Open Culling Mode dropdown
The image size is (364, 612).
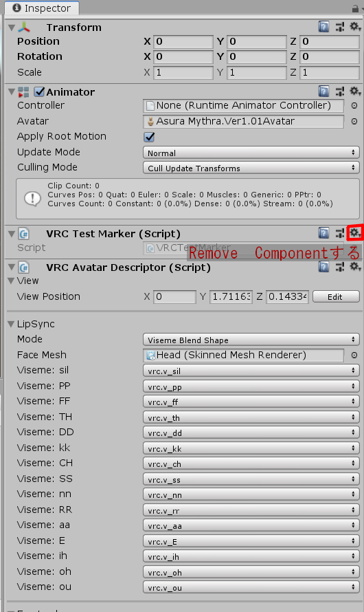point(251,168)
